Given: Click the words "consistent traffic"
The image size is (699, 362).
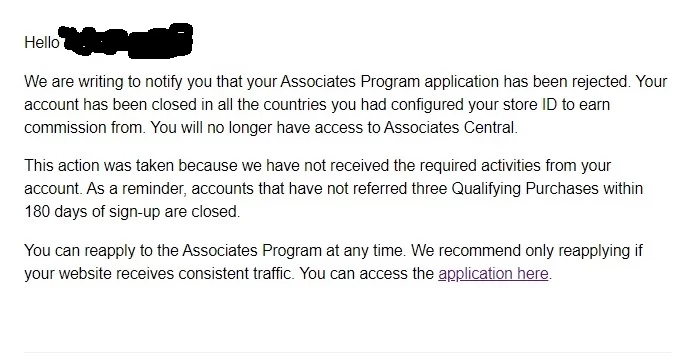Looking at the screenshot, I should click(x=234, y=273).
